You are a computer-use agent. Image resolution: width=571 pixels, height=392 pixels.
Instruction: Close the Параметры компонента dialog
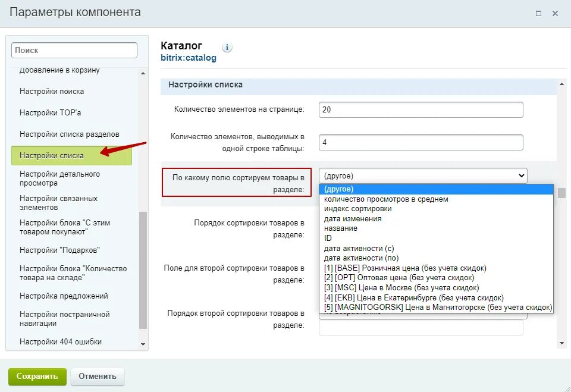[x=555, y=14]
